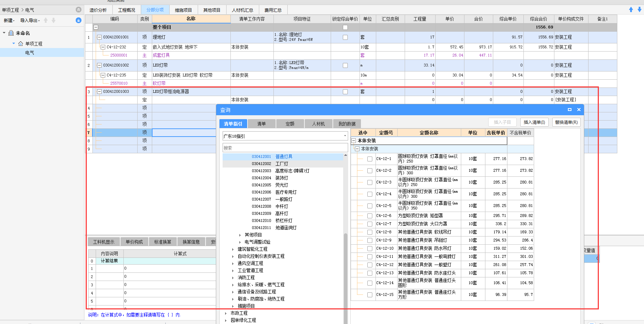
Task: Click the 插入子目 button
Action: (502, 122)
